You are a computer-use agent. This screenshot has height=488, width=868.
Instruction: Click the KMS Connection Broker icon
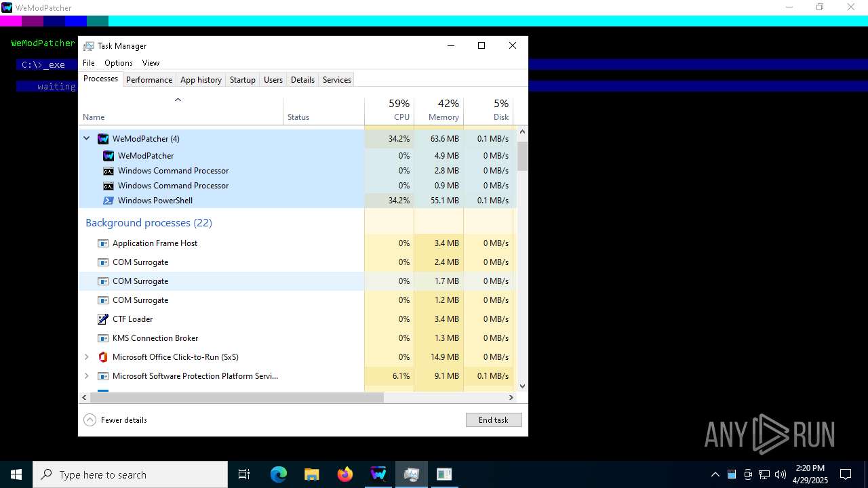click(103, 338)
